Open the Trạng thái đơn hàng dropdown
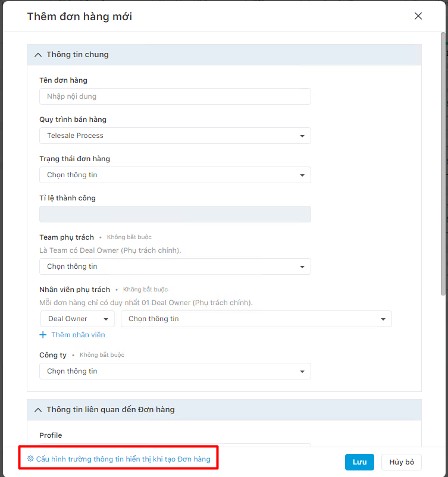This screenshot has height=477, width=448. 175,175
